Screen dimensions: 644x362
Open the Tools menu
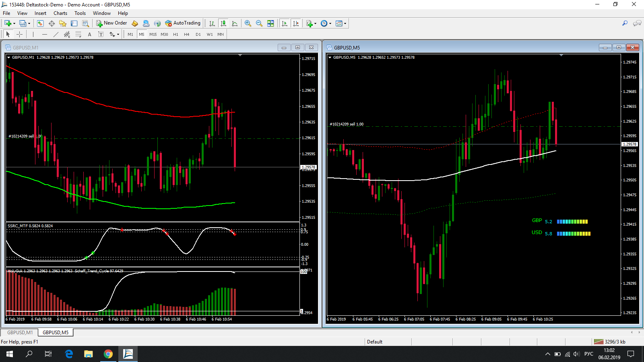80,13
